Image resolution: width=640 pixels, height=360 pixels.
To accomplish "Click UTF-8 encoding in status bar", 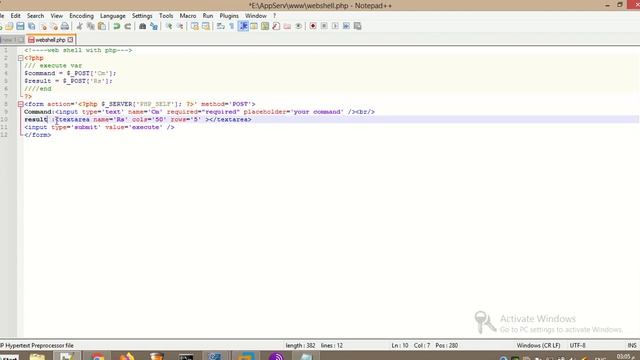I will click(577, 345).
